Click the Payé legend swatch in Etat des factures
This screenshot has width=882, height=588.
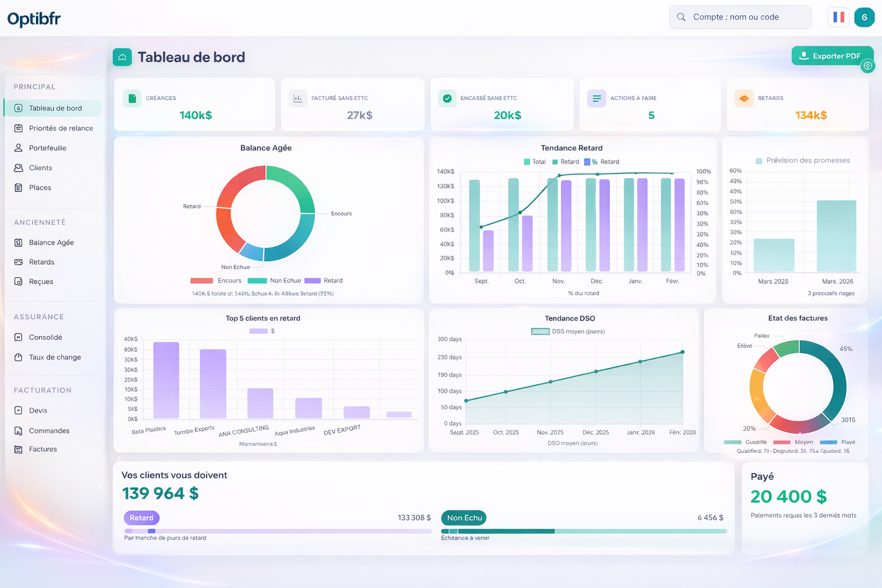point(829,442)
